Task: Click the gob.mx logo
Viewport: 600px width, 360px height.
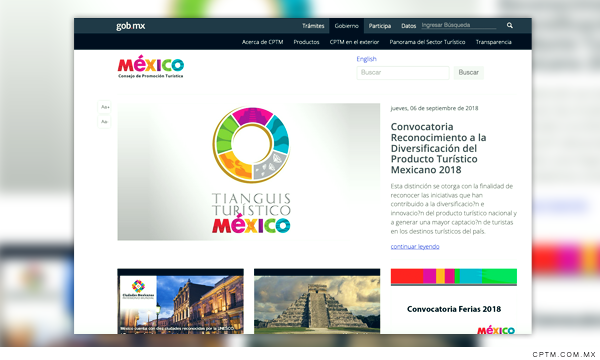Action: coord(130,26)
